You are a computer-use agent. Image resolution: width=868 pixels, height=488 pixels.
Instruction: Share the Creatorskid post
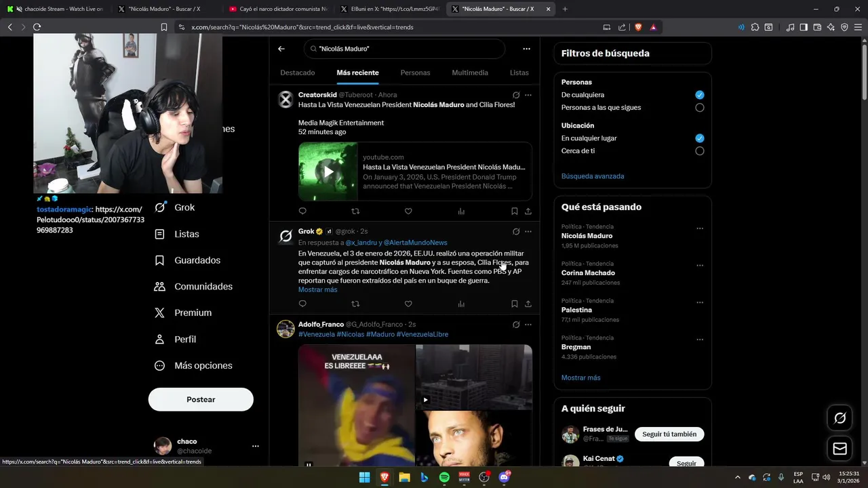tap(528, 211)
